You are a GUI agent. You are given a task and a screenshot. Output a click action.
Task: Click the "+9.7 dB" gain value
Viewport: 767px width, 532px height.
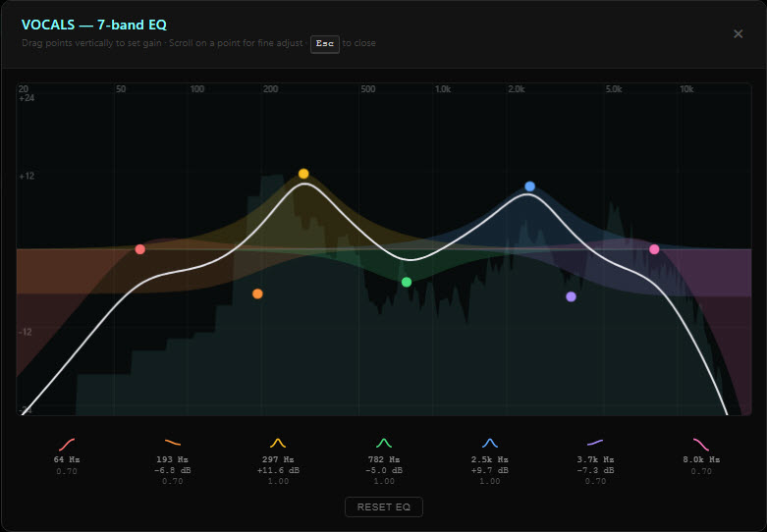click(x=490, y=470)
